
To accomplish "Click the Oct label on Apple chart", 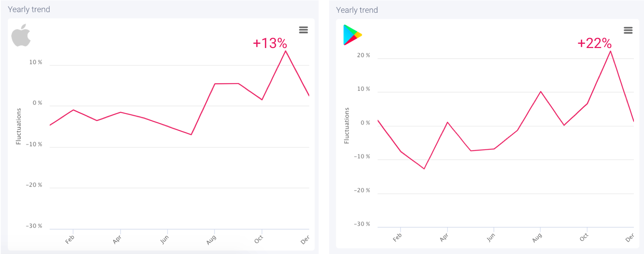I will [x=259, y=239].
